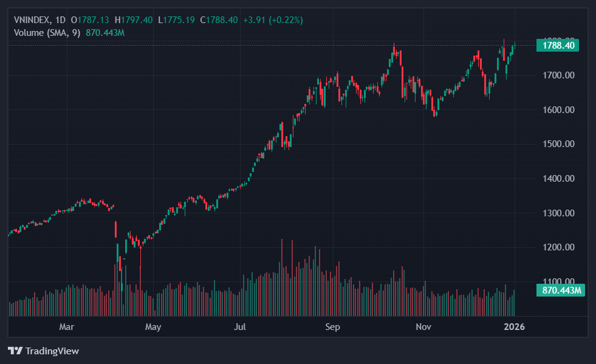Click the Sep label on time axis
The width and height of the screenshot is (596, 364).
[x=332, y=327]
